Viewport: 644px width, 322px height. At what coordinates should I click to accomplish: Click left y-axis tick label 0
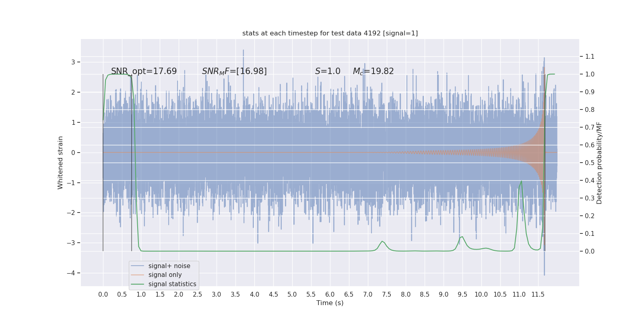(73, 153)
